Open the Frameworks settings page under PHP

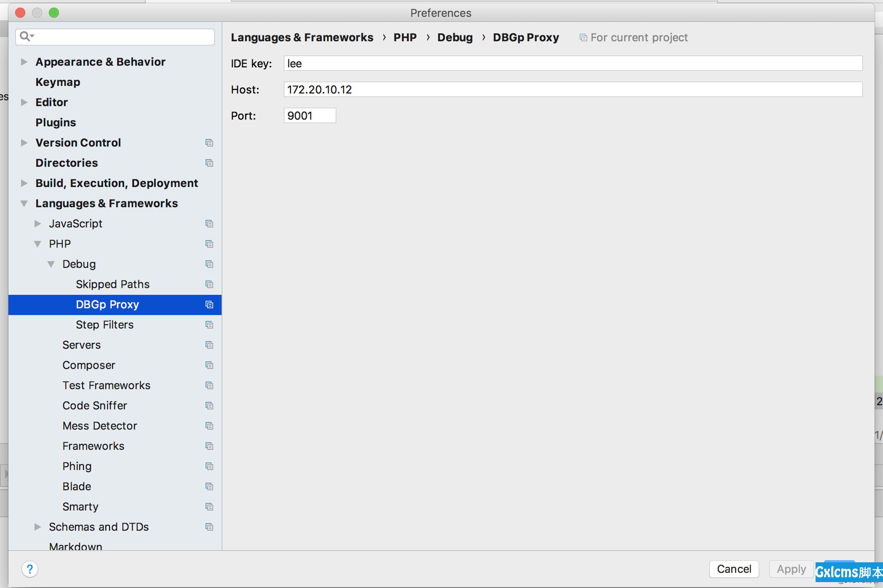(93, 446)
